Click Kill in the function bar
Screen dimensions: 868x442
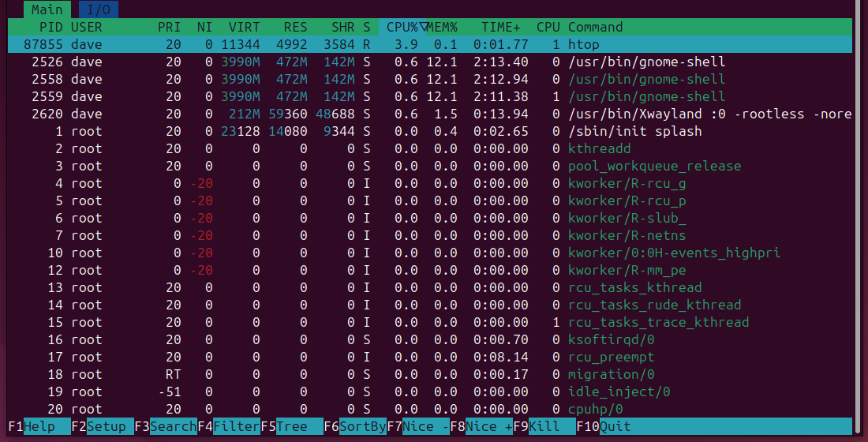click(544, 426)
